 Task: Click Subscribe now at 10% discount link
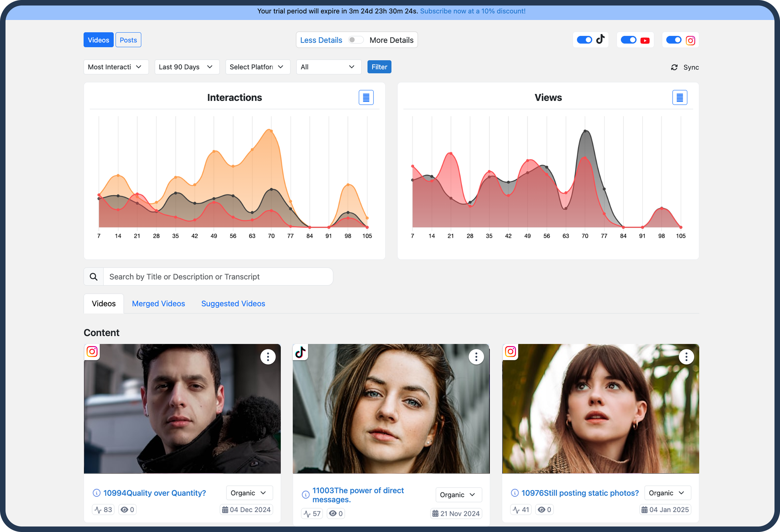[x=473, y=11]
